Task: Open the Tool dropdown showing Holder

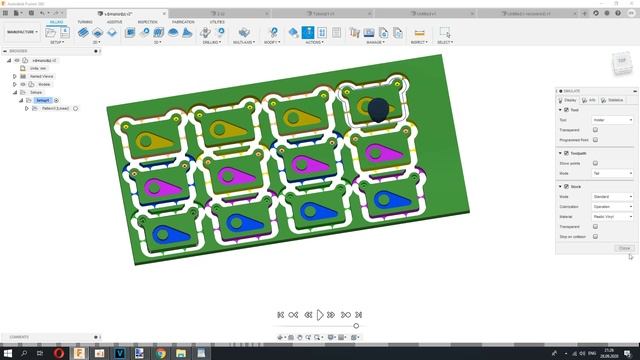Action: [x=612, y=120]
